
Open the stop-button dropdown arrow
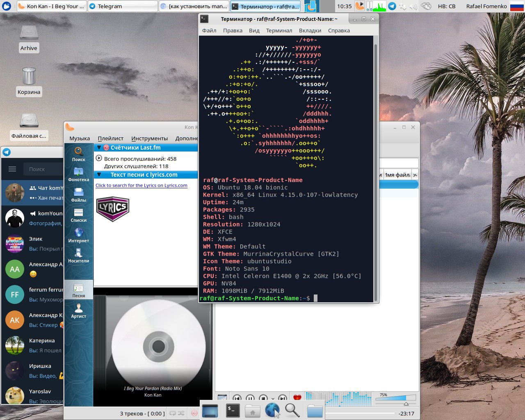point(273,398)
